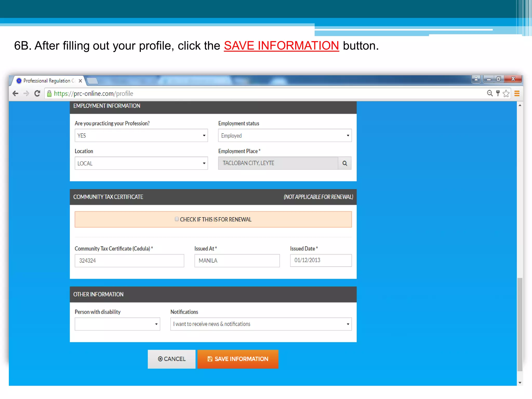The height and width of the screenshot is (399, 532).
Task: Click the Employment Place field
Action: tap(278, 163)
